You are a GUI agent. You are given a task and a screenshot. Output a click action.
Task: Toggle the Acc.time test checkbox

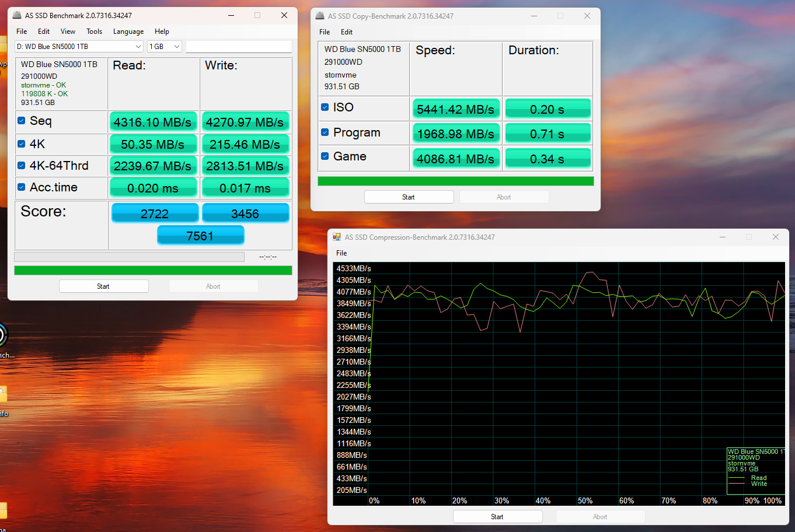22,187
